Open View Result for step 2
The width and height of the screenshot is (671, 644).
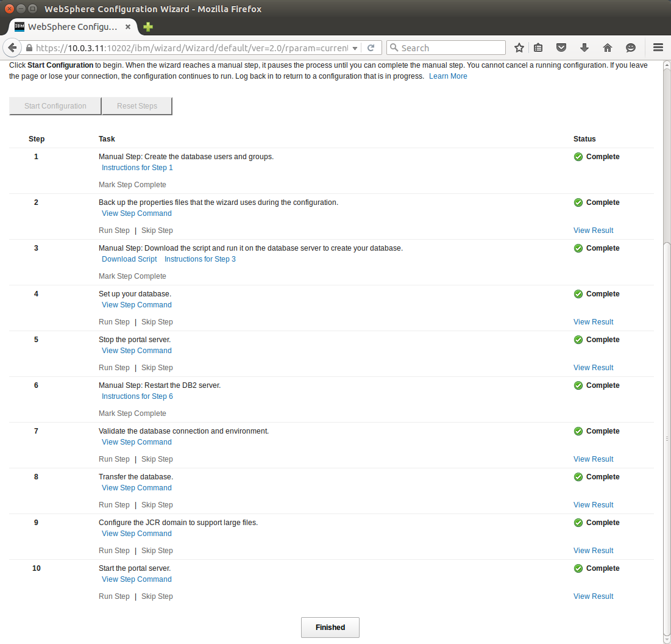click(593, 231)
